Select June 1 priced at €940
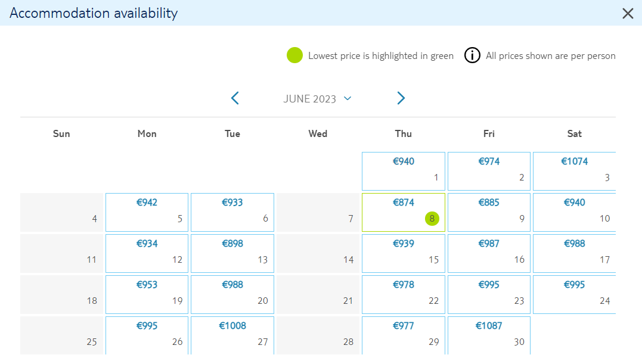Image resolution: width=642 pixels, height=364 pixels. (404, 171)
